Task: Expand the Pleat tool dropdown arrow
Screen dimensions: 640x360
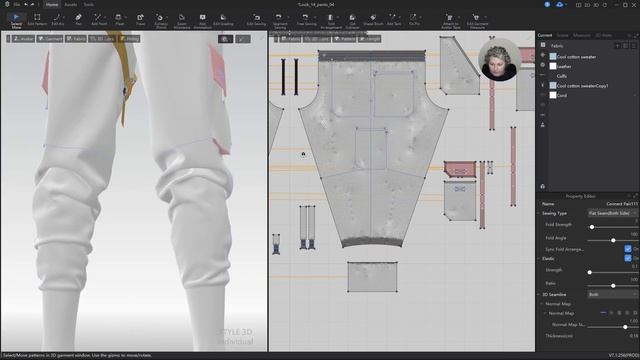Action: 126,18
